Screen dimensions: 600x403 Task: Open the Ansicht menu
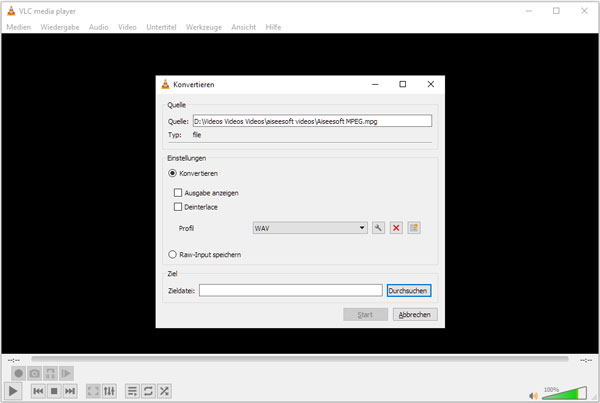coord(243,27)
